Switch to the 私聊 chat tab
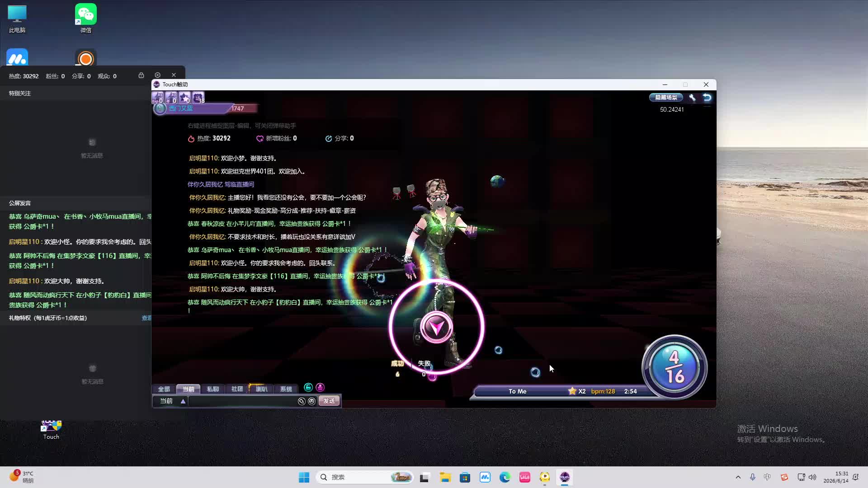 [212, 389]
